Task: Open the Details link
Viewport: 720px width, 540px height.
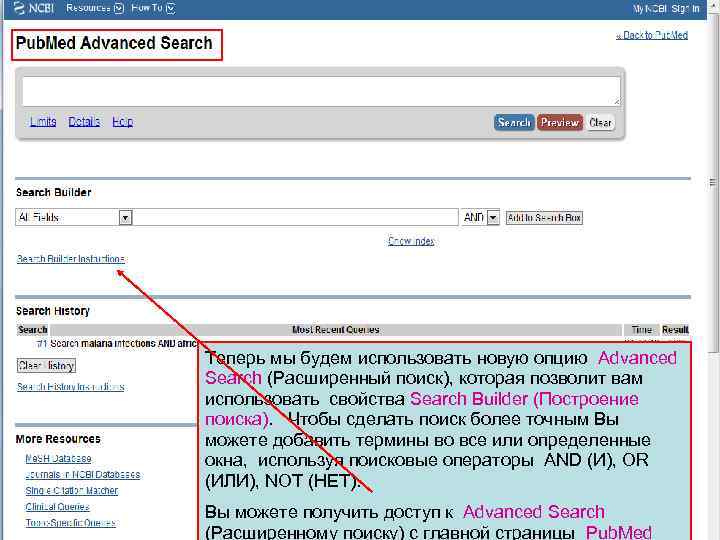Action: tap(84, 122)
